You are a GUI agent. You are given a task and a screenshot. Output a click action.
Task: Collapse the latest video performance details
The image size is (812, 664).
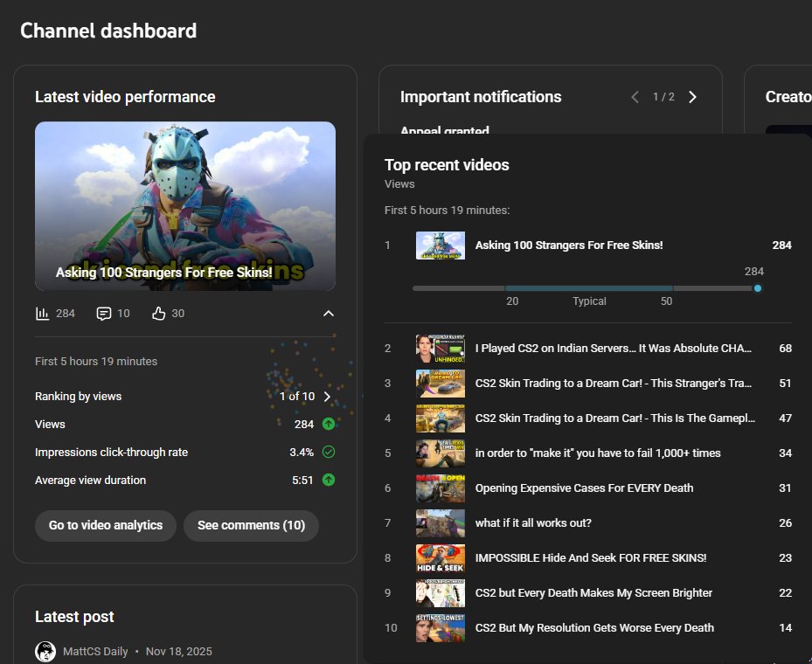click(328, 313)
